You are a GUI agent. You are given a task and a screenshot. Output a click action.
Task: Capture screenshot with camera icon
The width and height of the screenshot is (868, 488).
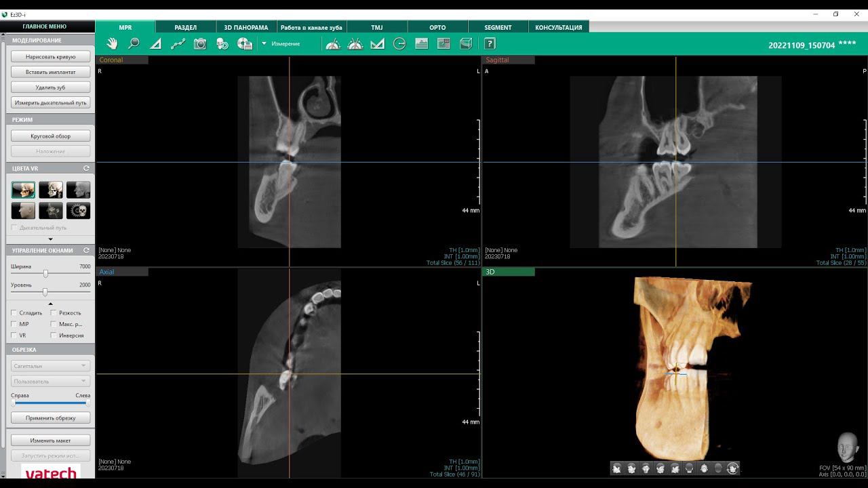[200, 43]
